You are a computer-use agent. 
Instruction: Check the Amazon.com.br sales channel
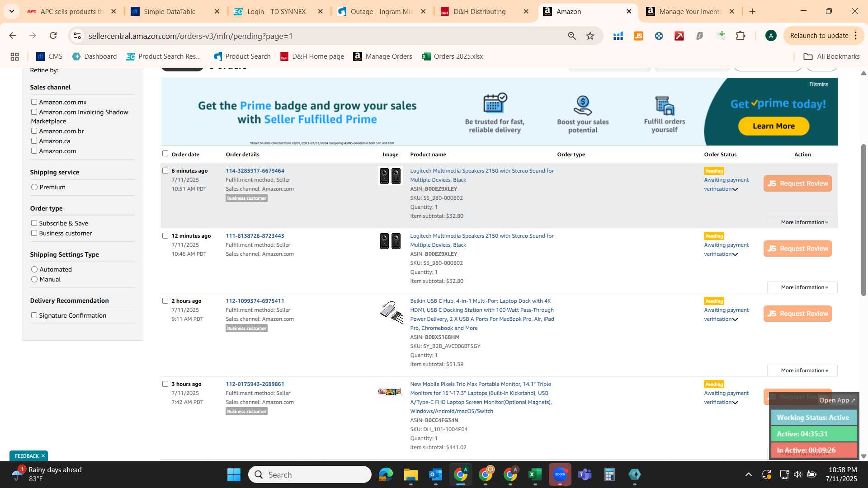coord(34,131)
